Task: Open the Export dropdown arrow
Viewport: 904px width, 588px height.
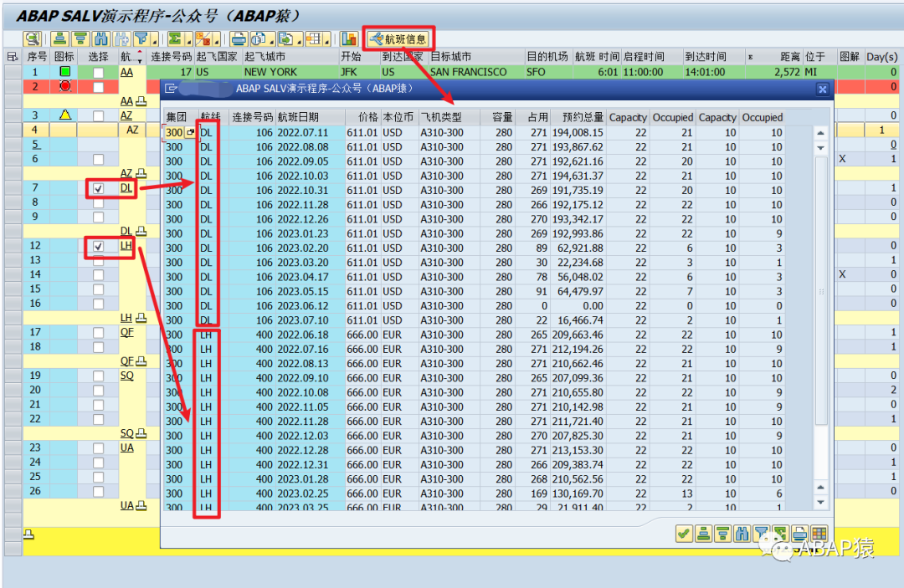Action: [x=299, y=40]
